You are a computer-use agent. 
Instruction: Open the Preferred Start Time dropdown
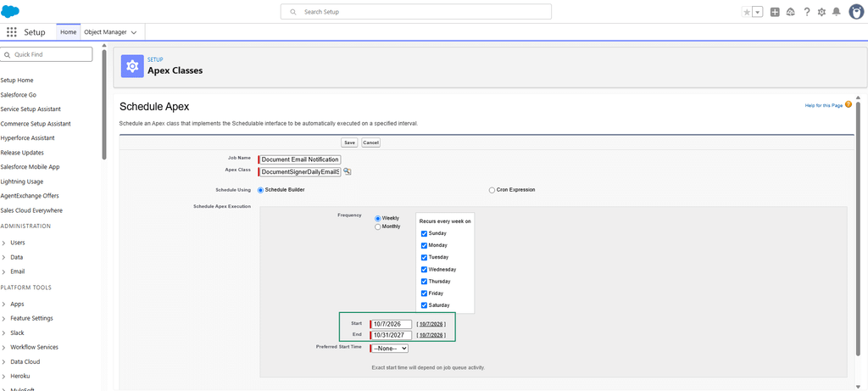[390, 349]
